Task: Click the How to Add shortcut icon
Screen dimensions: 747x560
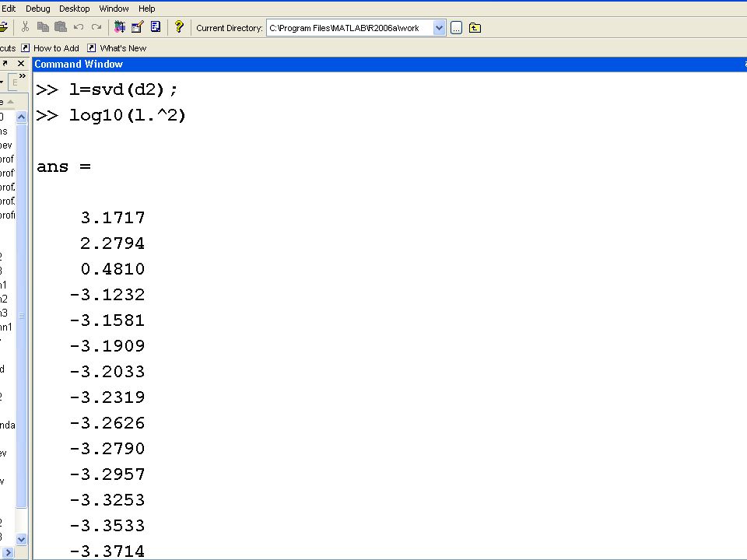Action: [25, 48]
